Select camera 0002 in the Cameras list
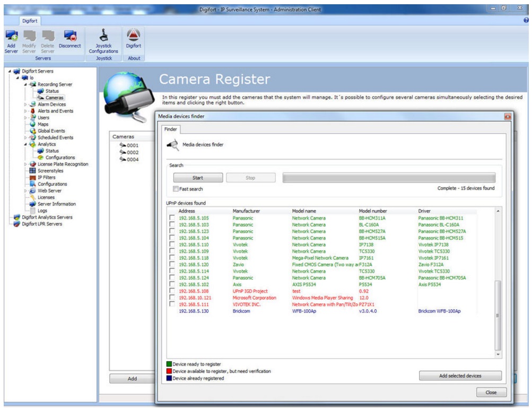Image resolution: width=532 pixels, height=410 pixels. pos(132,152)
